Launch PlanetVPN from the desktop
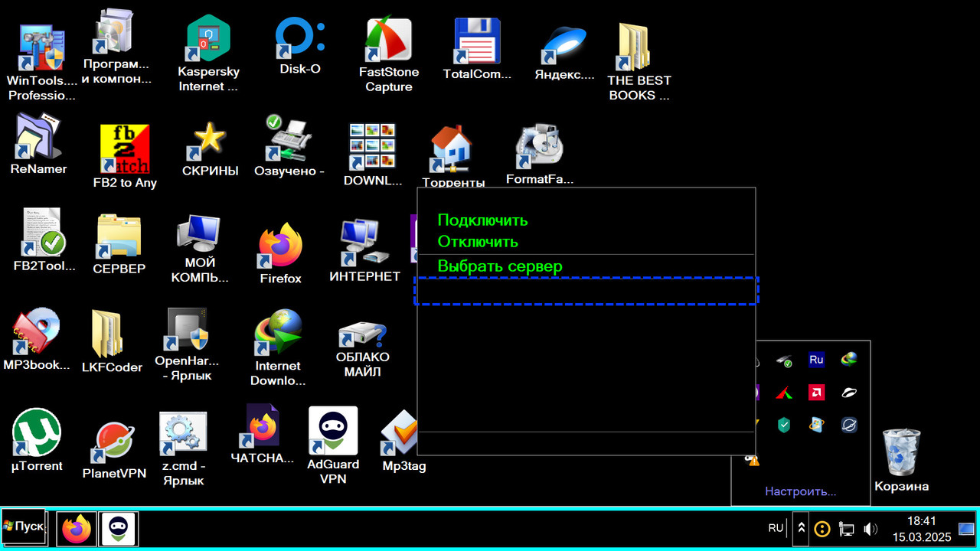This screenshot has height=551, width=980. [114, 450]
